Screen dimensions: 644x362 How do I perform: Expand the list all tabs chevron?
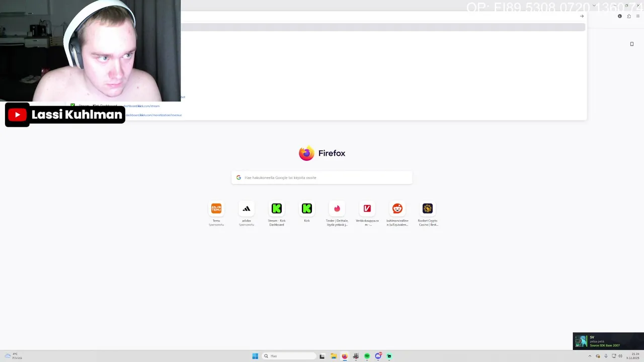point(594,6)
